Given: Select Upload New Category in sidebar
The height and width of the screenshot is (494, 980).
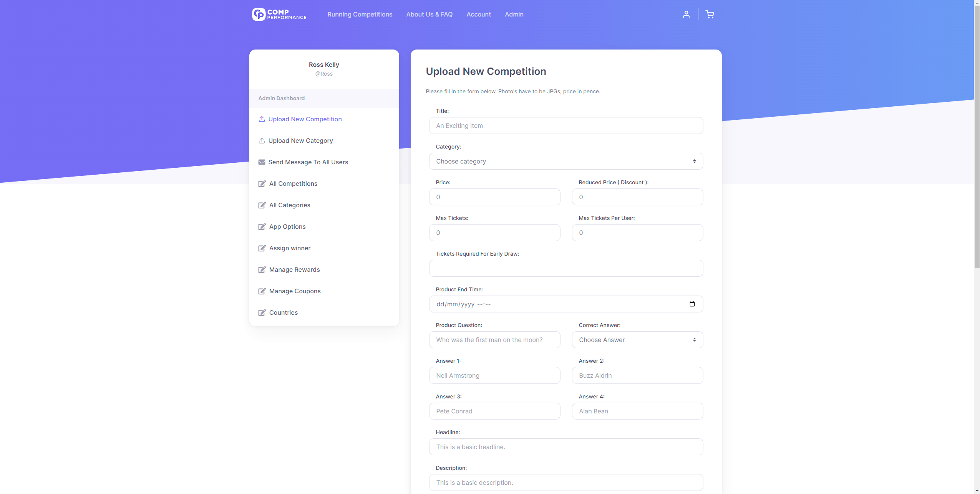Looking at the screenshot, I should [x=300, y=140].
